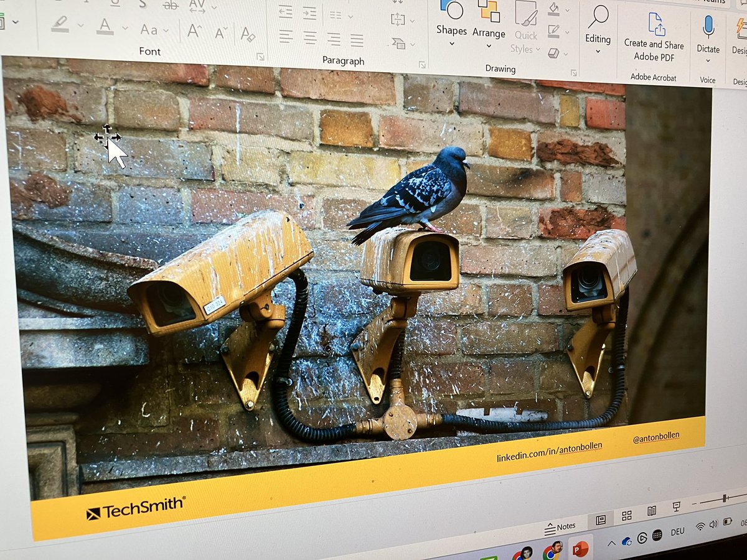Click the volume speaker tray icon
The width and height of the screenshot is (747, 560).
point(713,524)
